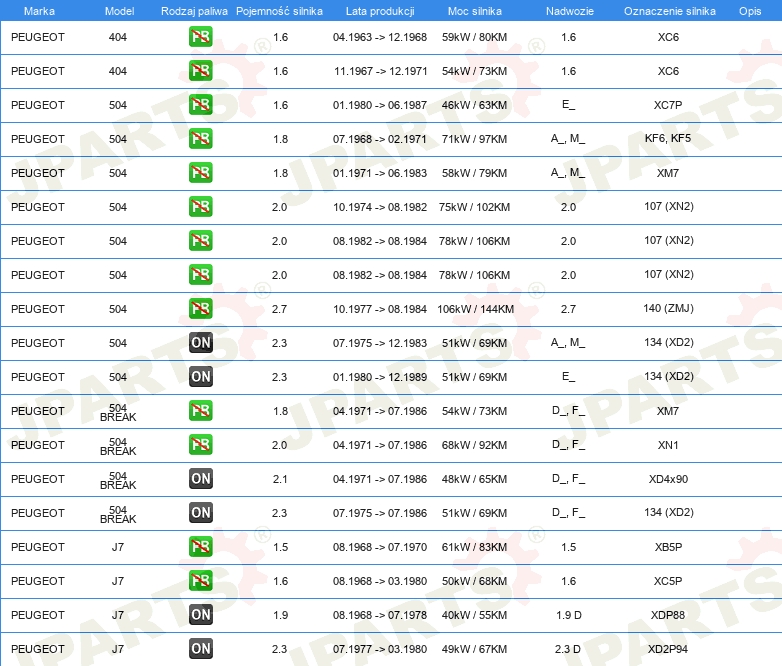Select engine code XD2P94

(668, 649)
